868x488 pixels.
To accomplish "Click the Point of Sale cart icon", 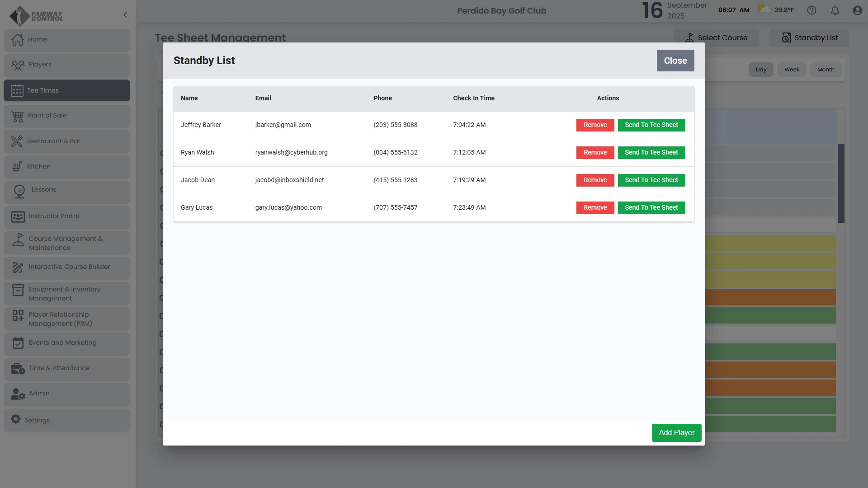I will click(18, 116).
